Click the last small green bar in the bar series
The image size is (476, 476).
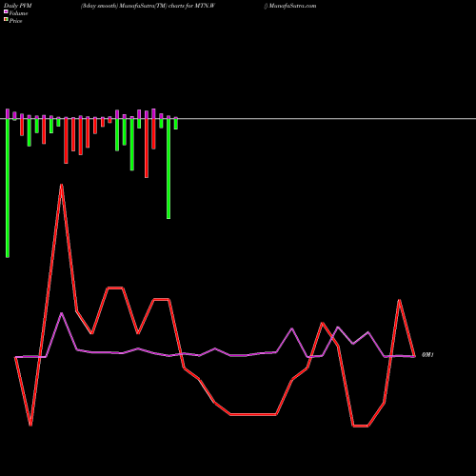[x=176, y=124]
